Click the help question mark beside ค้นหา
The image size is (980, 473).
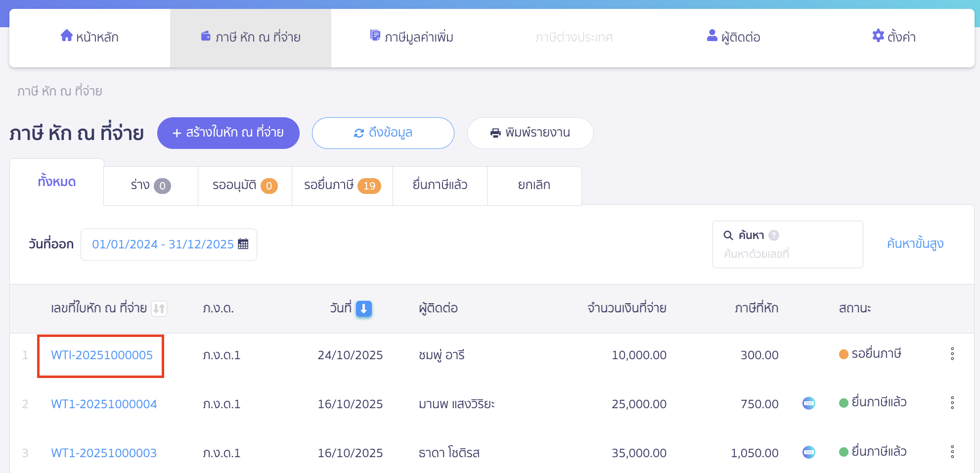tap(774, 234)
